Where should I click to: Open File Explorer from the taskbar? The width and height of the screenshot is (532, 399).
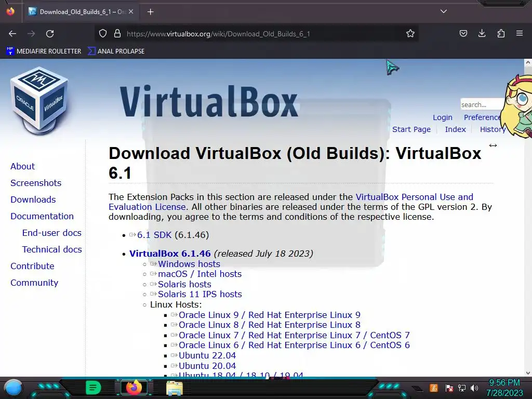pos(175,388)
